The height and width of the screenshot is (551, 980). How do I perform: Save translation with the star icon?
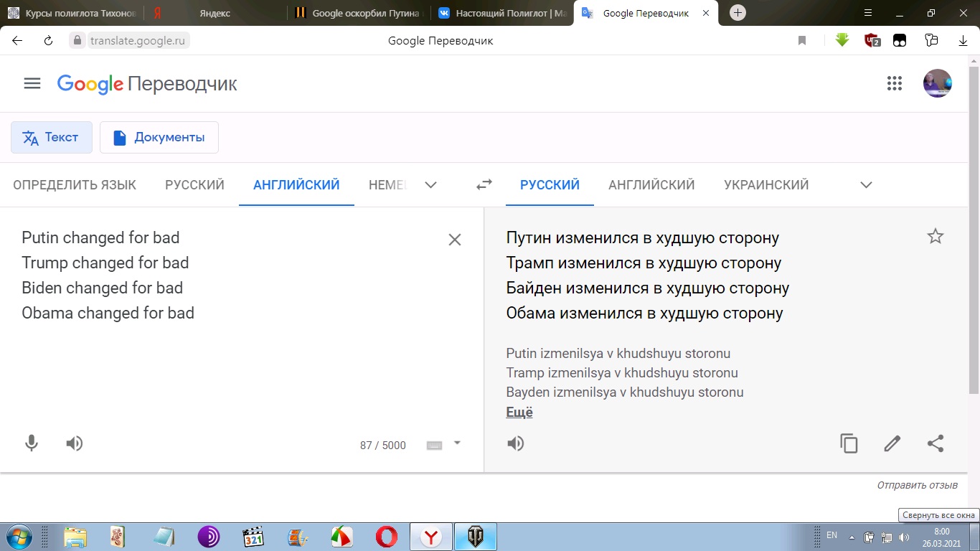pyautogui.click(x=935, y=237)
